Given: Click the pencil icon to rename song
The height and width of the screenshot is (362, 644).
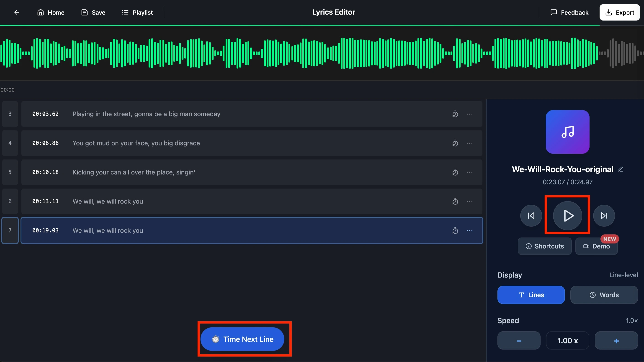Looking at the screenshot, I should [620, 169].
